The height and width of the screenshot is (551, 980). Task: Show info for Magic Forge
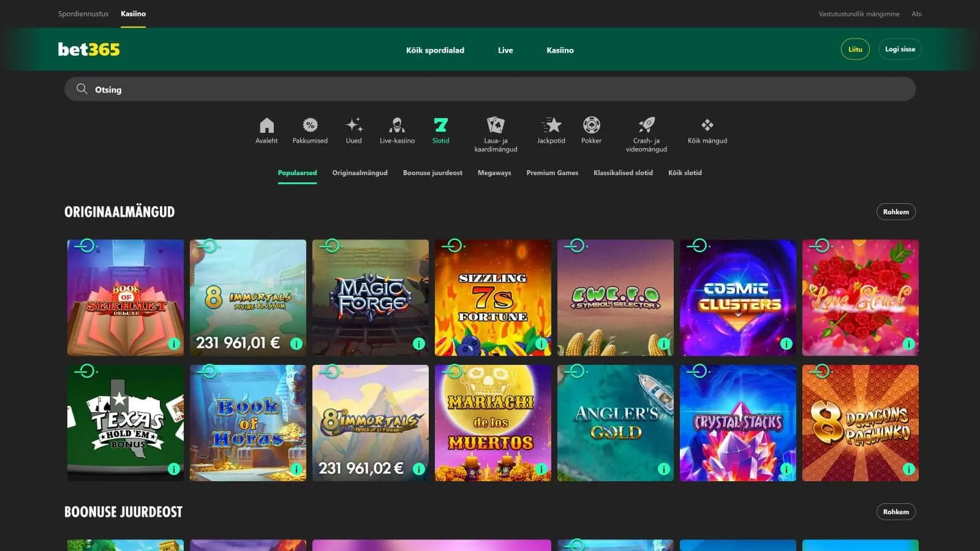click(419, 344)
